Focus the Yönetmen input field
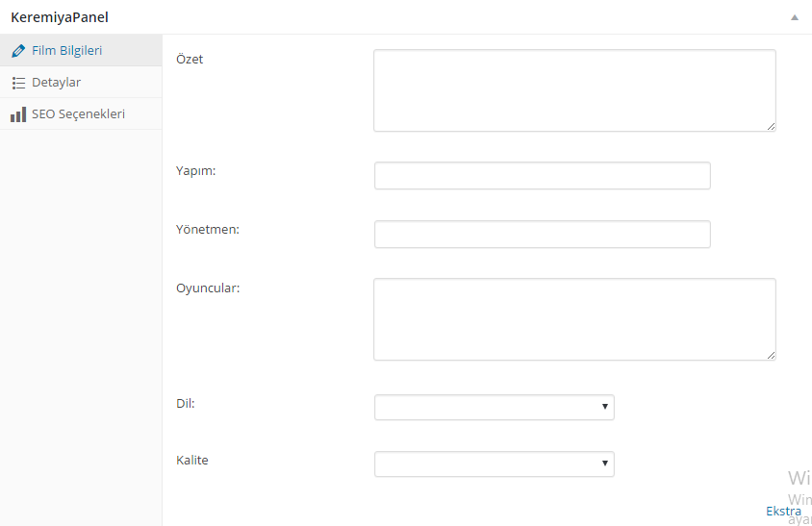Viewport: 812px width, 526px height. coord(543,234)
